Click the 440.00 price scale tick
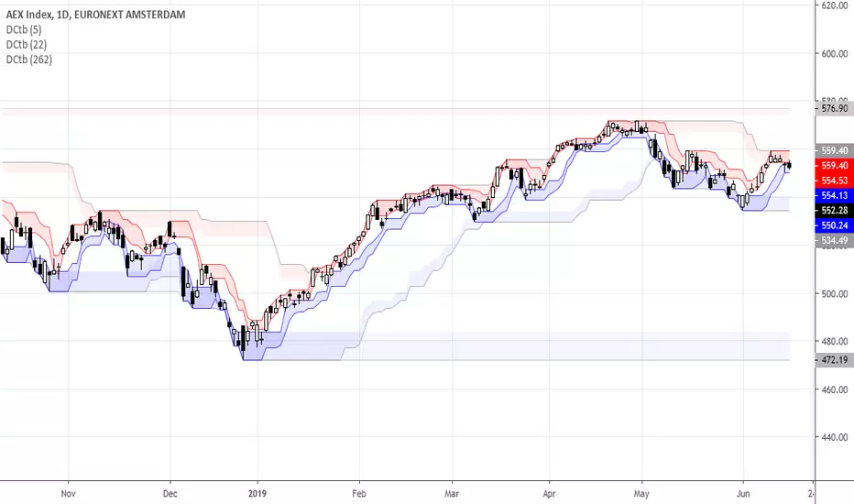The height and width of the screenshot is (504, 854). 835,437
